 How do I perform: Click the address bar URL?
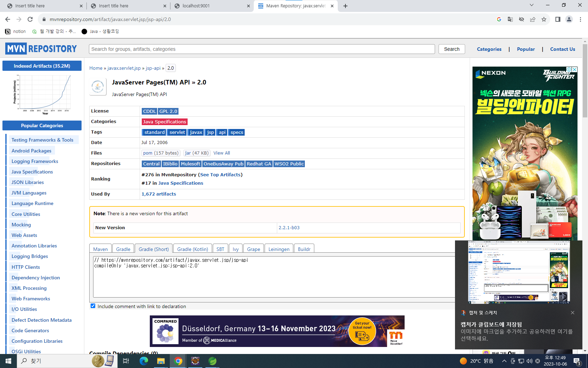110,19
